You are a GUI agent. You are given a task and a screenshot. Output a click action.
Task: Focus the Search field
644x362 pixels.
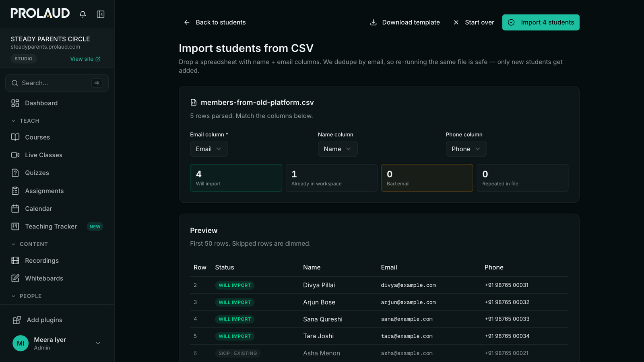(x=57, y=83)
